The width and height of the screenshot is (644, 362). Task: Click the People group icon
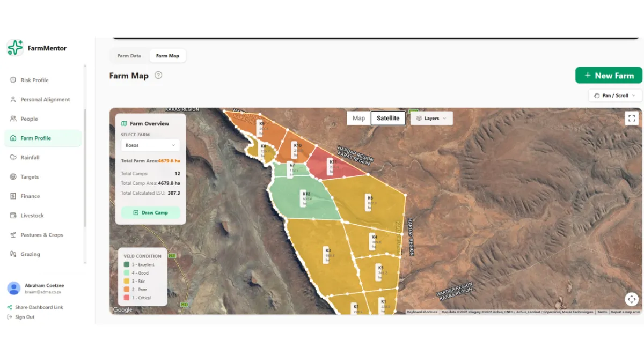13,119
